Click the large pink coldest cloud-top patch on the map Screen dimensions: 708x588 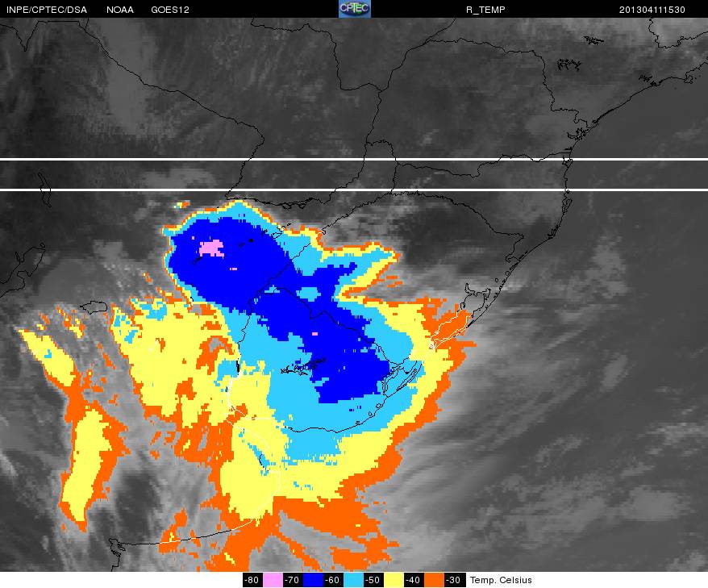tap(212, 248)
